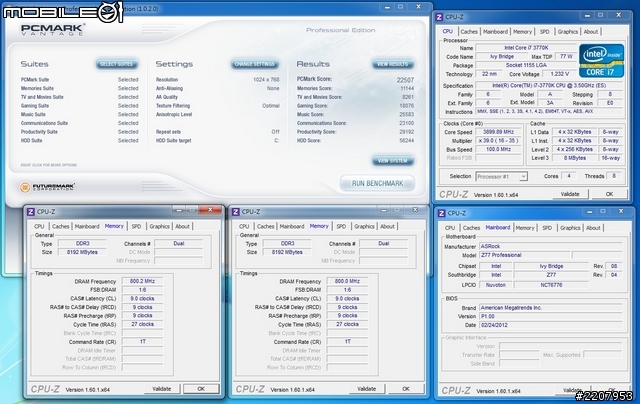Click DRAM Frequency 800.0 MHz value
Image resolution: width=640 pixels, height=404 pixels.
pyautogui.click(x=347, y=281)
